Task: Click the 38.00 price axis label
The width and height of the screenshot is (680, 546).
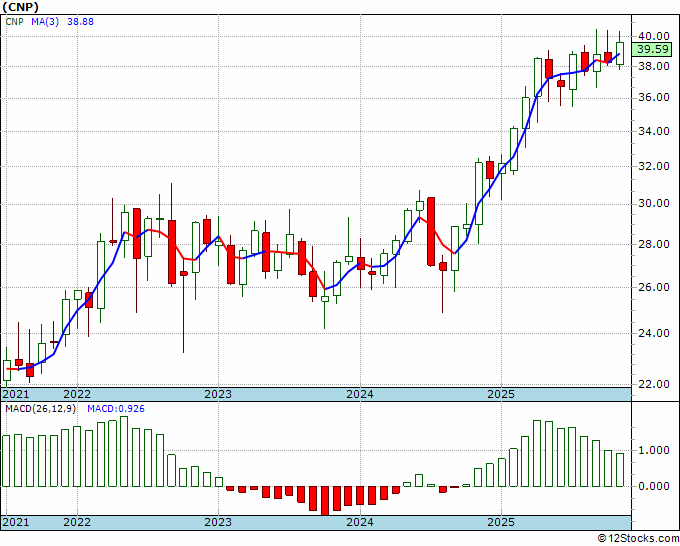Action: tap(654, 66)
